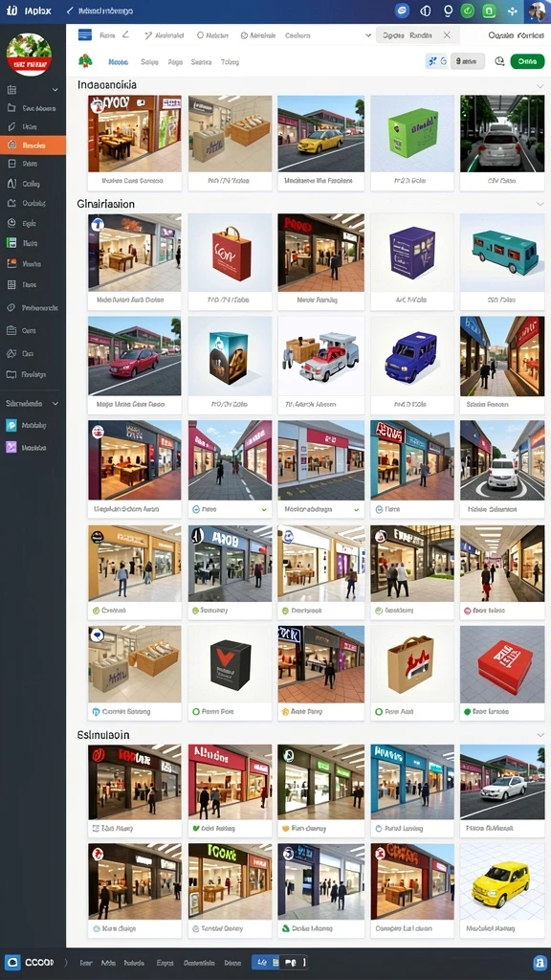Click the blue circular icon in the header

click(403, 11)
